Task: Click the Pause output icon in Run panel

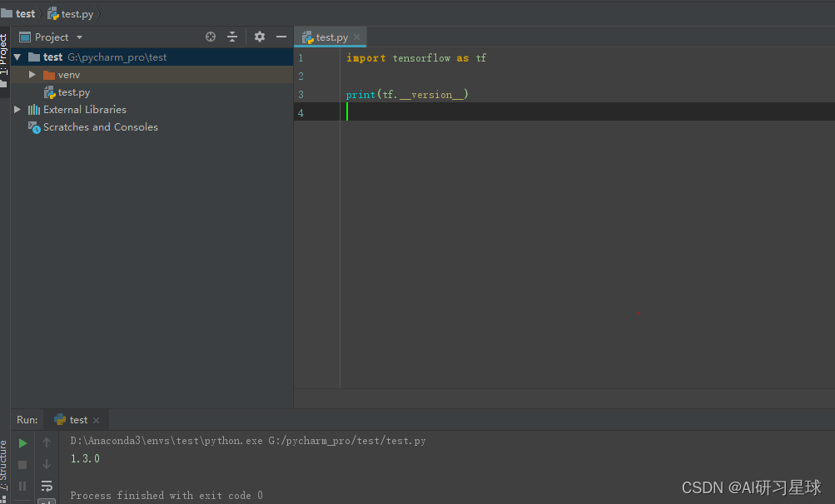Action: coord(22,486)
